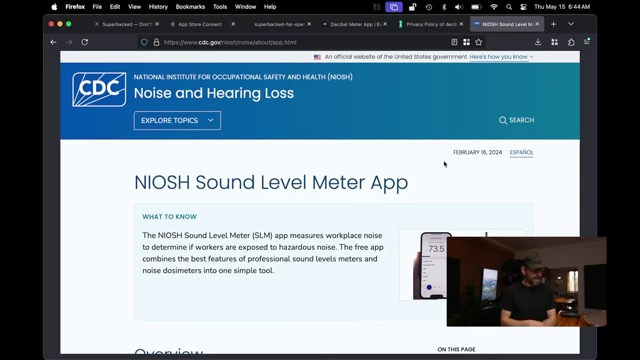Close the App Store Connect tab

[x=233, y=24]
